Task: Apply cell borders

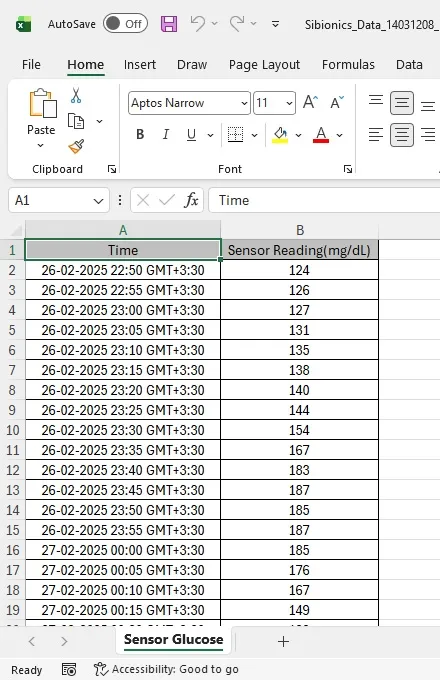Action: tap(235, 135)
